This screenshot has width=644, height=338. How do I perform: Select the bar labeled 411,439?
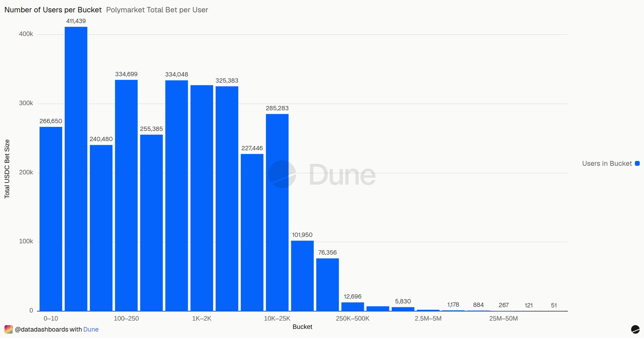(x=76, y=169)
